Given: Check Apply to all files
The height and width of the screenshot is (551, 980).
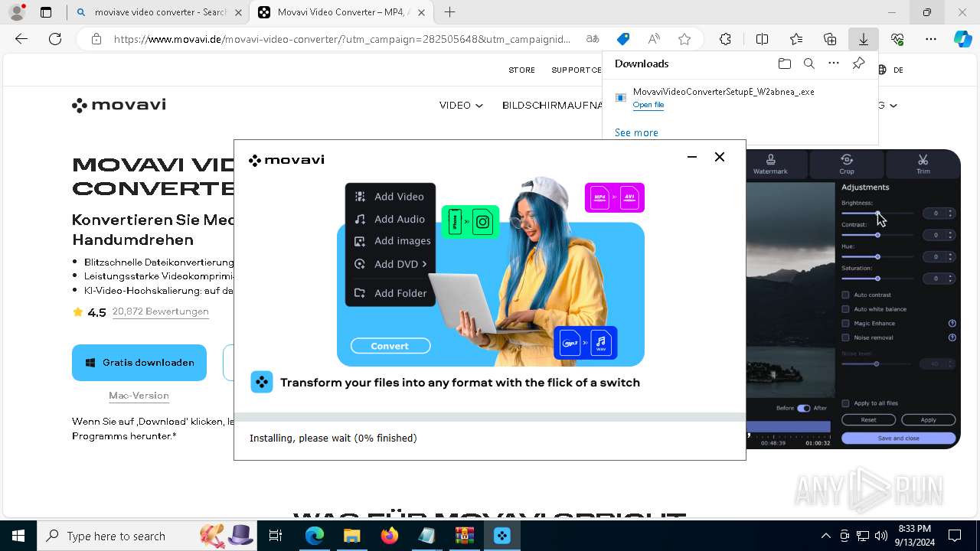Looking at the screenshot, I should click(x=845, y=403).
